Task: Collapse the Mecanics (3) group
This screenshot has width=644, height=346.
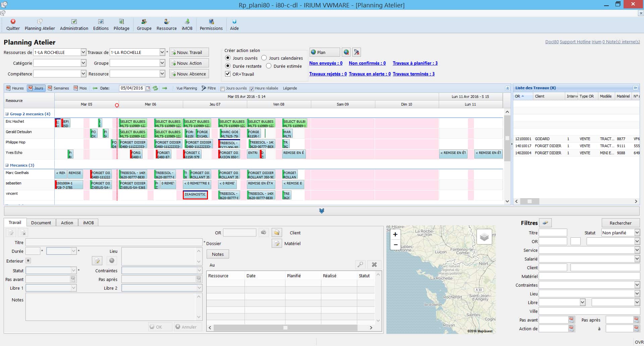Action: pos(6,165)
